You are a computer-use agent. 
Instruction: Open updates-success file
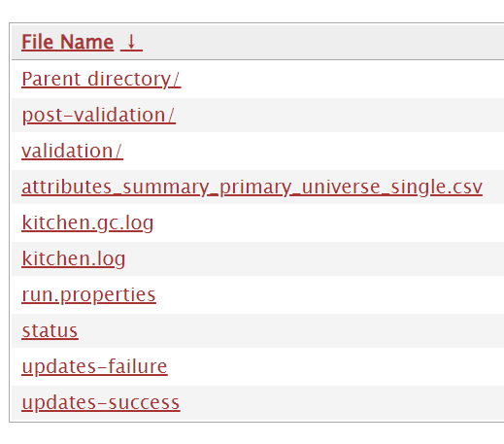coord(101,403)
